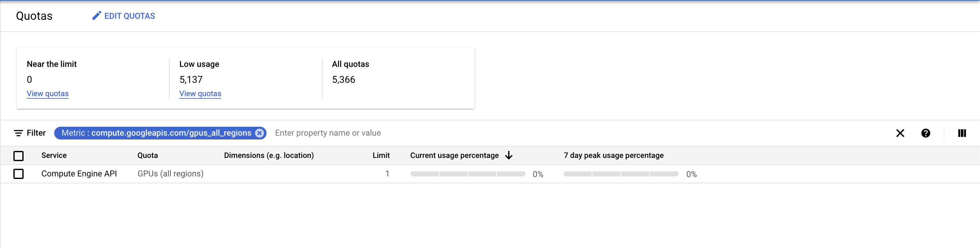Click the Quota column header

[x=148, y=155]
